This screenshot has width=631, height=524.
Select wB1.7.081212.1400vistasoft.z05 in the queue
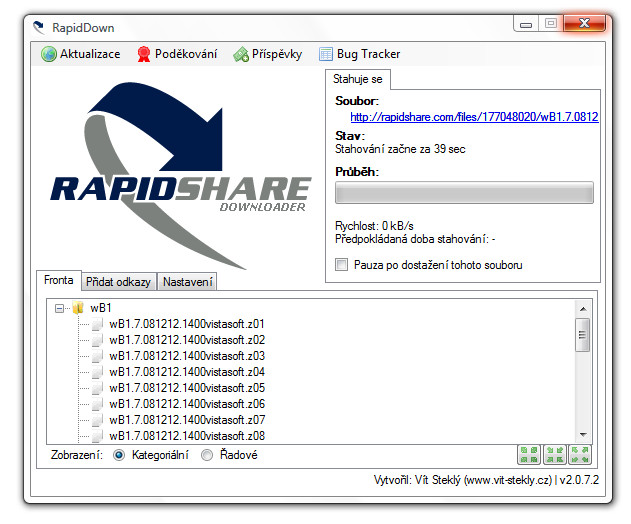[187, 388]
